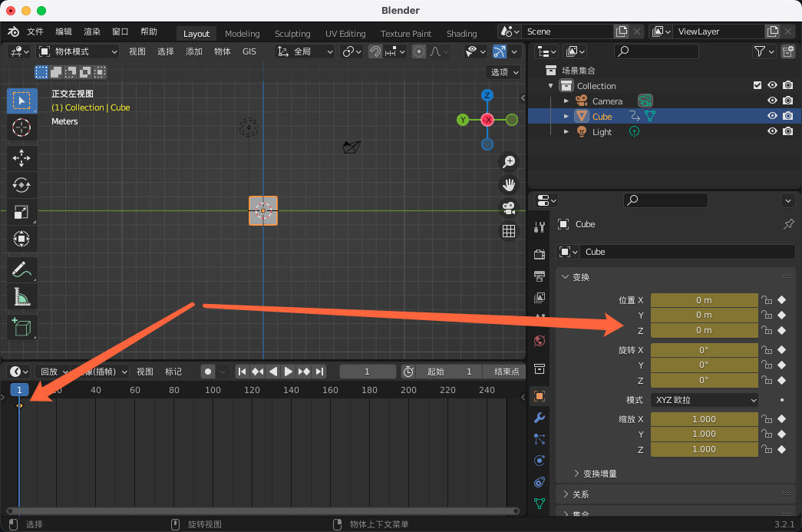Click the Z axis gizmo handle
This screenshot has height=532, width=802.
(487, 95)
